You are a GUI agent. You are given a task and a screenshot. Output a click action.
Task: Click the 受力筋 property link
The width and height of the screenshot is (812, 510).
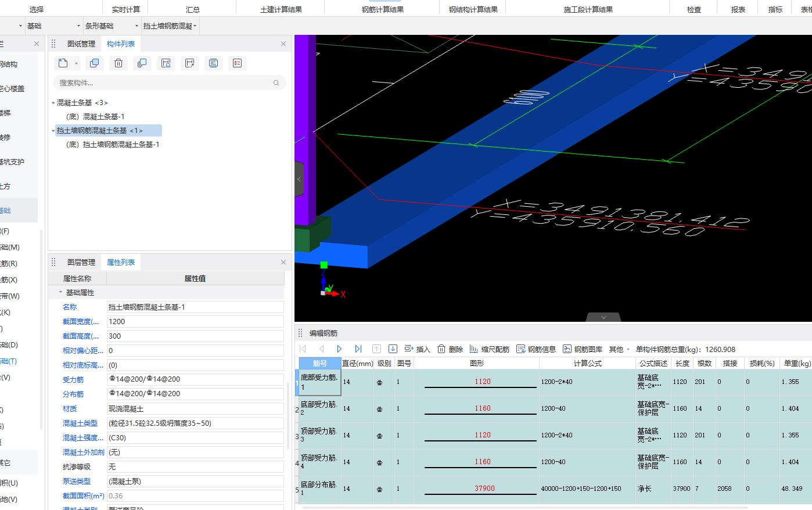point(73,380)
